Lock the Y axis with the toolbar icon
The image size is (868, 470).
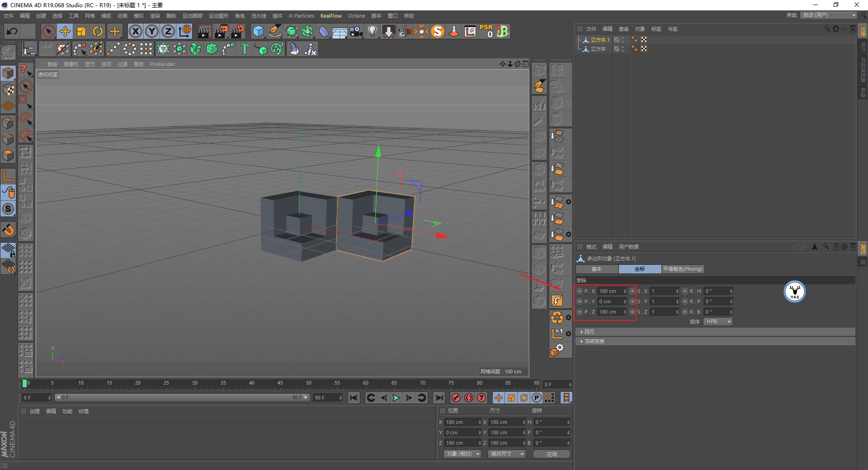pyautogui.click(x=151, y=31)
